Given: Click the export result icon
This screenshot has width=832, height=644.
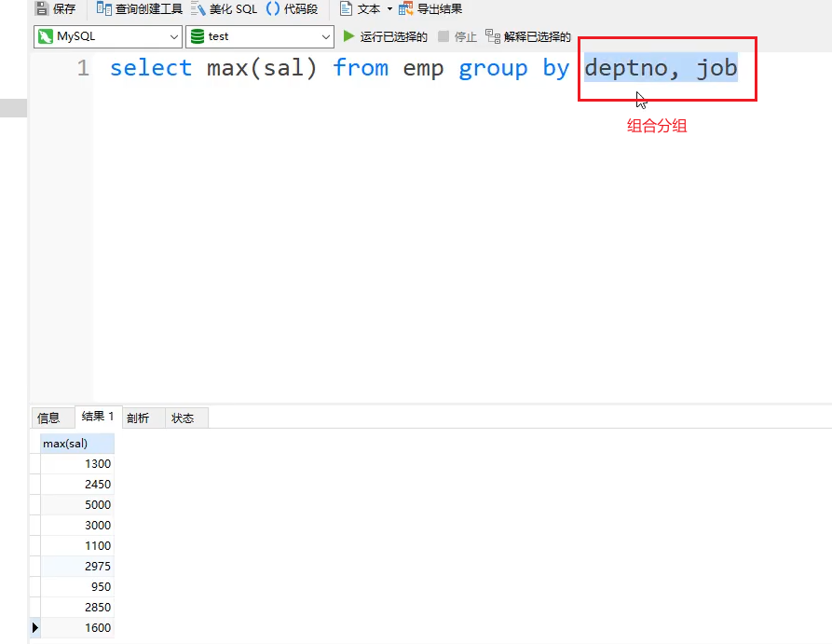Looking at the screenshot, I should point(406,8).
